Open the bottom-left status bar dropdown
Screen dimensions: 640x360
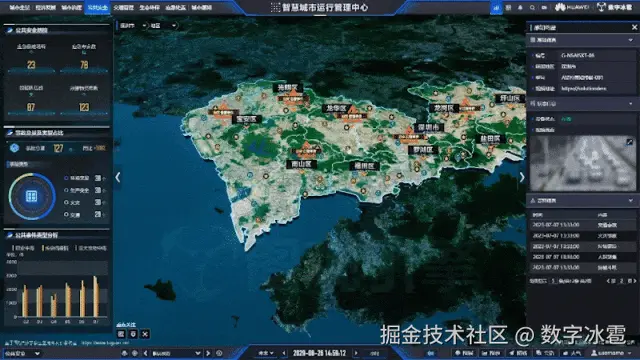[x=22, y=353]
